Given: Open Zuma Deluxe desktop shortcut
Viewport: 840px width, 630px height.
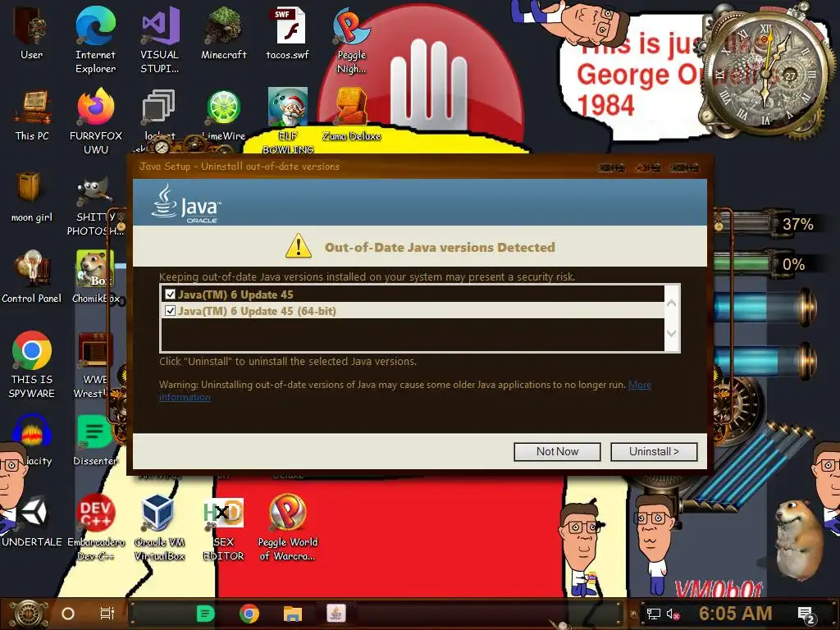Looking at the screenshot, I should 351,115.
